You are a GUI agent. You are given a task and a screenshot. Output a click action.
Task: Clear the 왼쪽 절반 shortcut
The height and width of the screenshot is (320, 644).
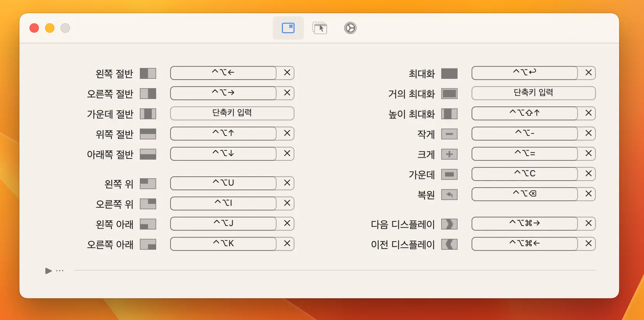pyautogui.click(x=287, y=73)
